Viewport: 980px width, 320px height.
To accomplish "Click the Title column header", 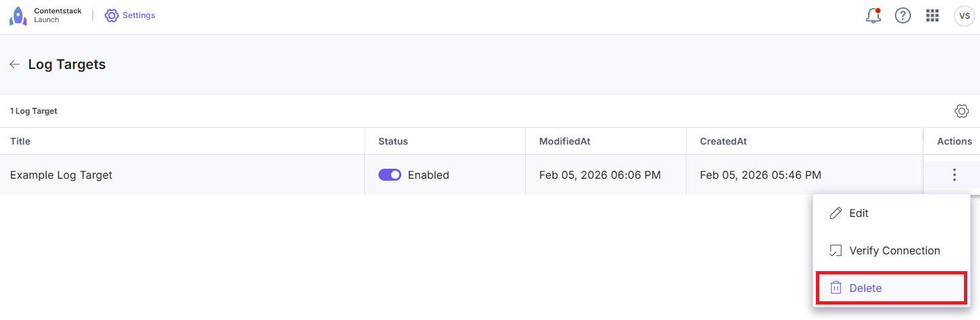I will [21, 141].
